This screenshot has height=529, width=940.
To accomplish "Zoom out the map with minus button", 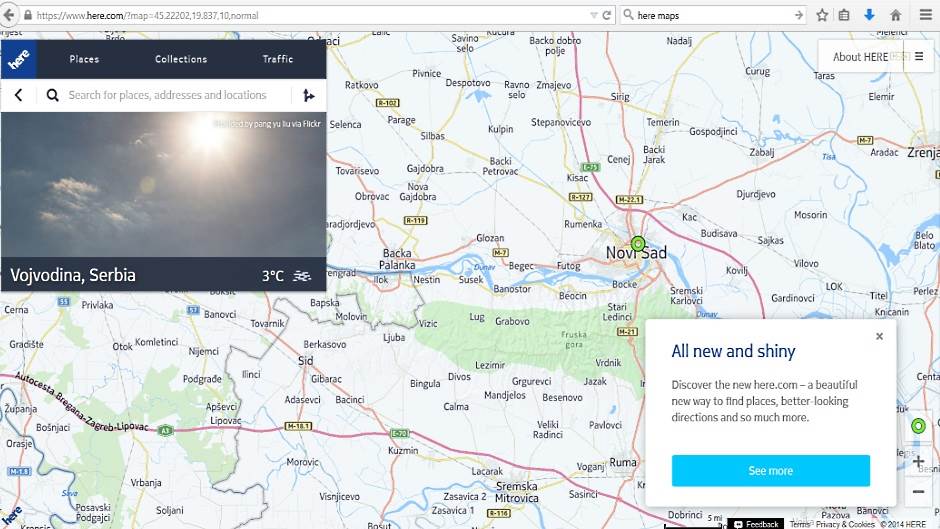I will tap(918, 491).
